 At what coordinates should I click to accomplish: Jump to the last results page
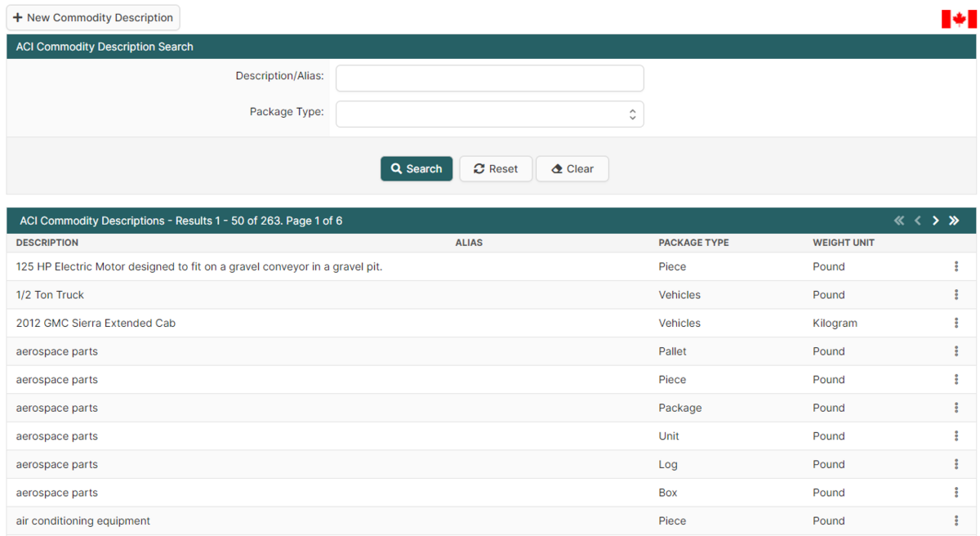(954, 221)
